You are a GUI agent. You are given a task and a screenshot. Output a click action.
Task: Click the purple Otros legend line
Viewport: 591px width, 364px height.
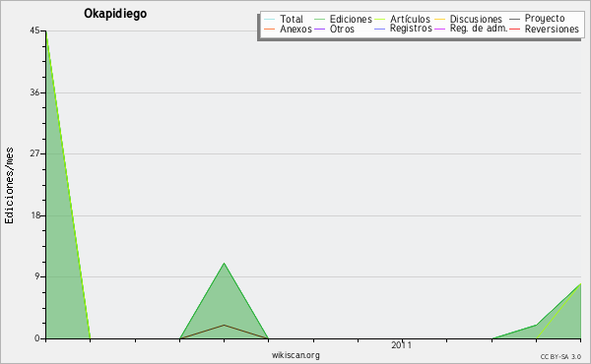[x=319, y=30]
